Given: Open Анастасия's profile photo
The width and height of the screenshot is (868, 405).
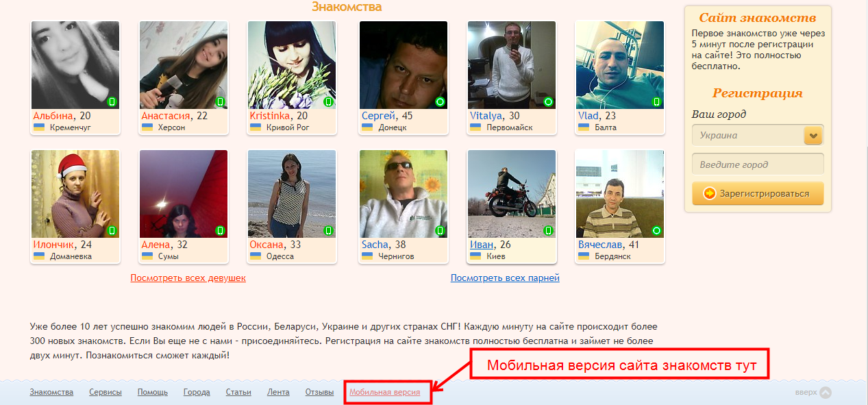Looking at the screenshot, I should click(x=183, y=65).
